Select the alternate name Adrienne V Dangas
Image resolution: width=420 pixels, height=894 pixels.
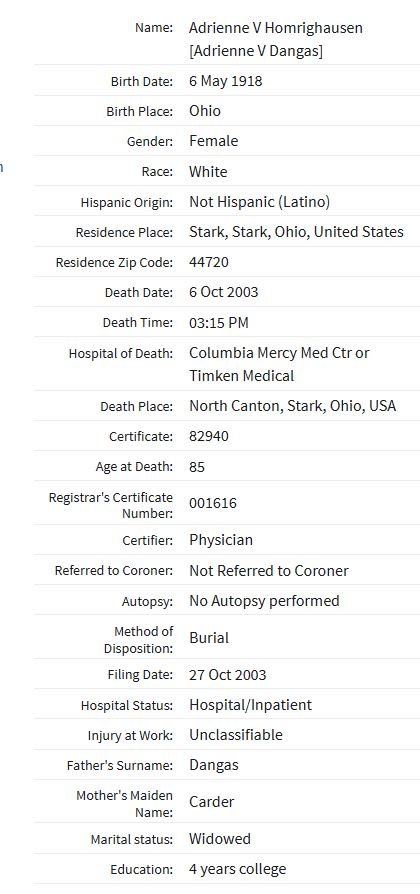tap(256, 51)
